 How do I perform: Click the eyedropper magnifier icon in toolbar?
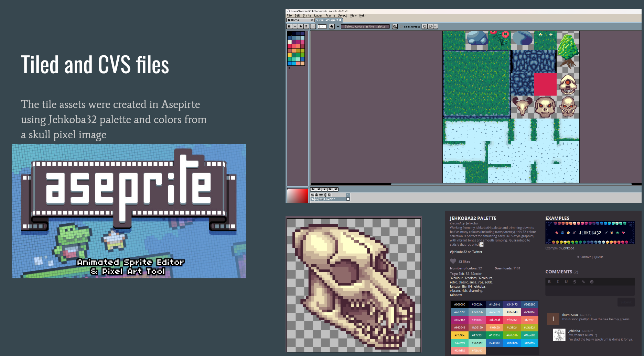click(395, 26)
